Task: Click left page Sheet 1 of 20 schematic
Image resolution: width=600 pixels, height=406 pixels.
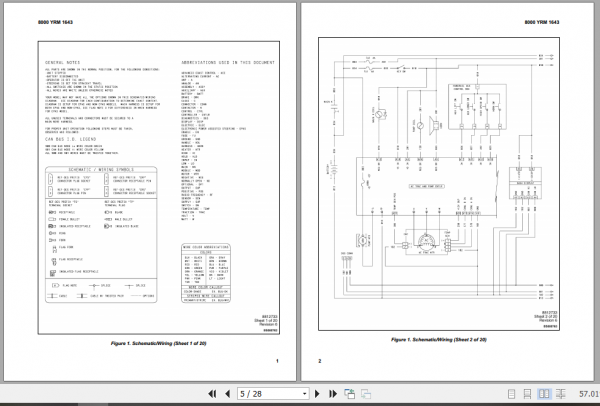Action: coord(158,188)
